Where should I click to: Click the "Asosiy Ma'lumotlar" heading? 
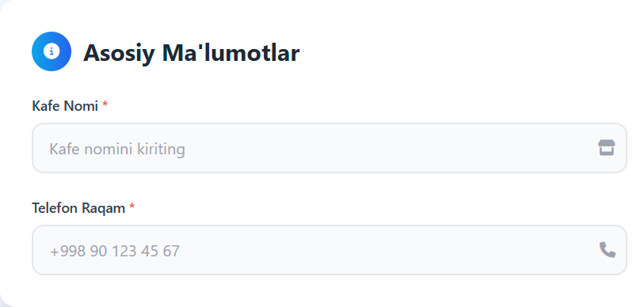click(192, 53)
